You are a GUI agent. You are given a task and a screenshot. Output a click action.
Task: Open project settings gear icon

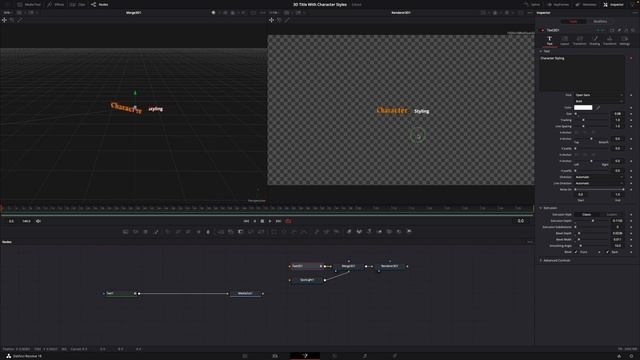click(631, 356)
